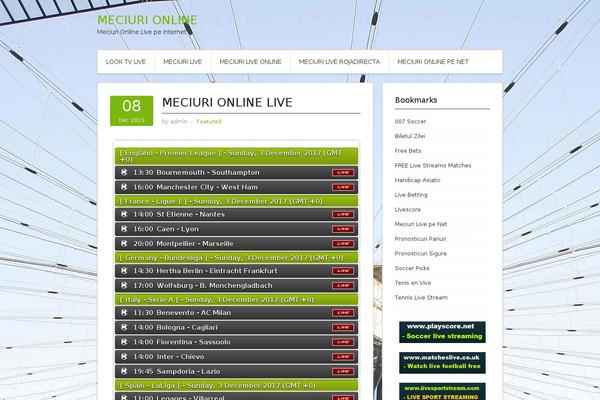Click the LIVE badge for Sampdoria - Lazio
This screenshot has width=600, height=400.
click(343, 371)
